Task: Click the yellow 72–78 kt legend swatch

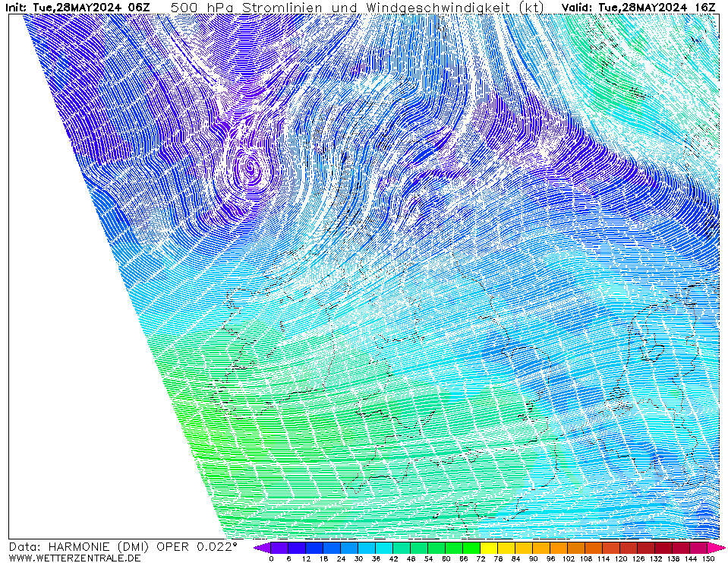Action: [x=489, y=548]
